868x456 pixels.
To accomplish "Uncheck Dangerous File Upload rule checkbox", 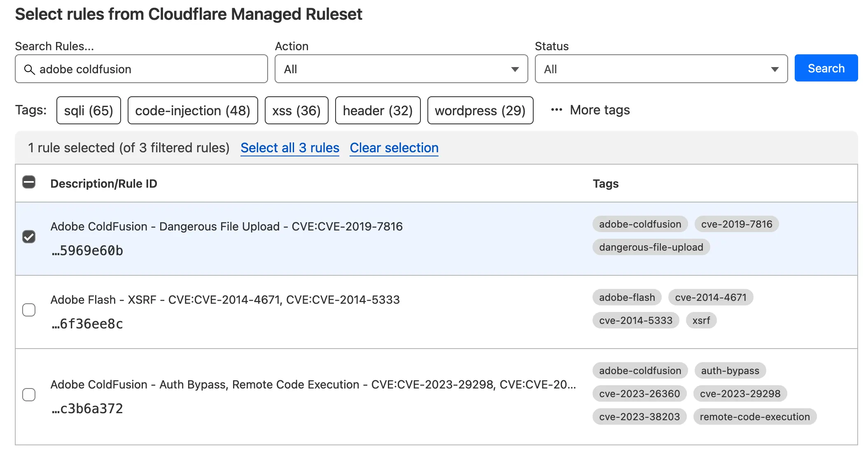I will (x=29, y=237).
